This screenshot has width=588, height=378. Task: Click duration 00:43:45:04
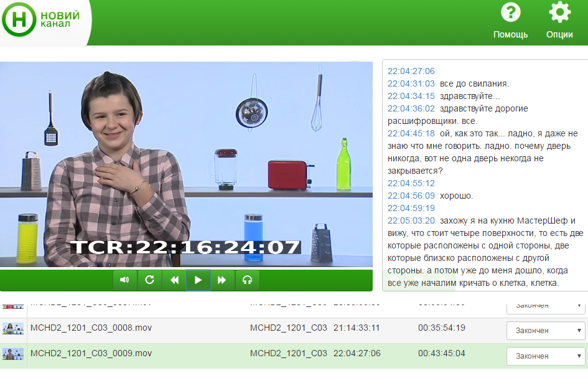tap(442, 353)
